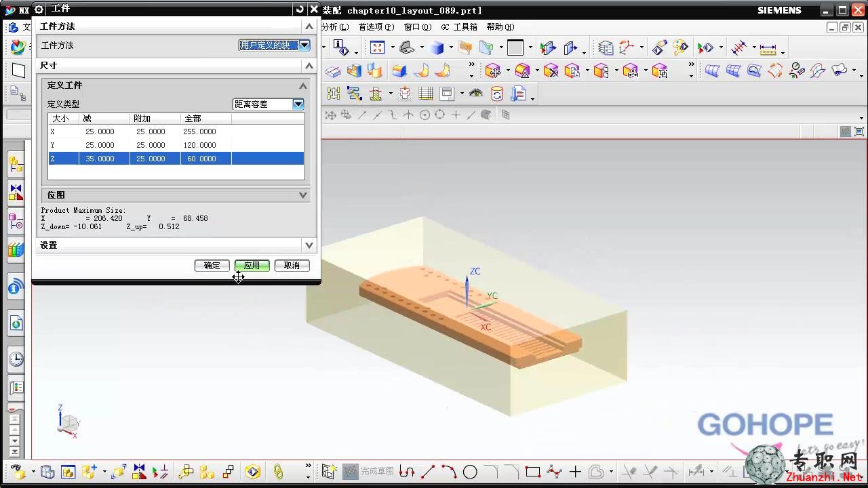Click the Profile sketch curve icon

407,472
